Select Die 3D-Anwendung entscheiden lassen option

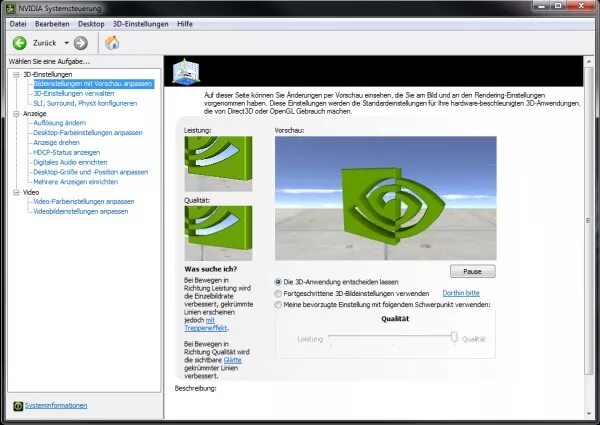click(x=278, y=282)
